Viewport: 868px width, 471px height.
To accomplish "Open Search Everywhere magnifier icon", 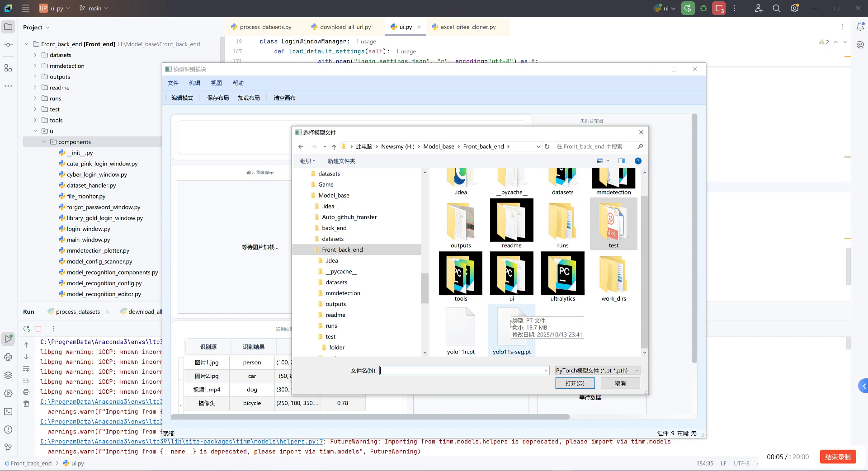I will coord(777,8).
